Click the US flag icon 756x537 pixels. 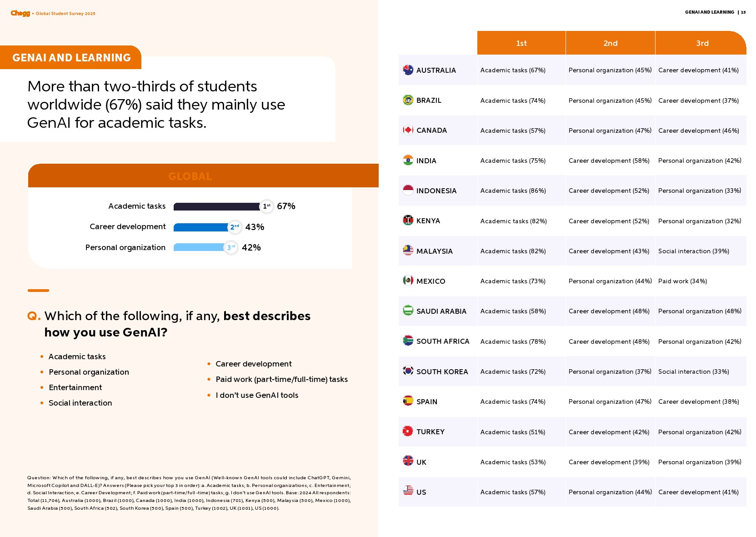pos(408,491)
